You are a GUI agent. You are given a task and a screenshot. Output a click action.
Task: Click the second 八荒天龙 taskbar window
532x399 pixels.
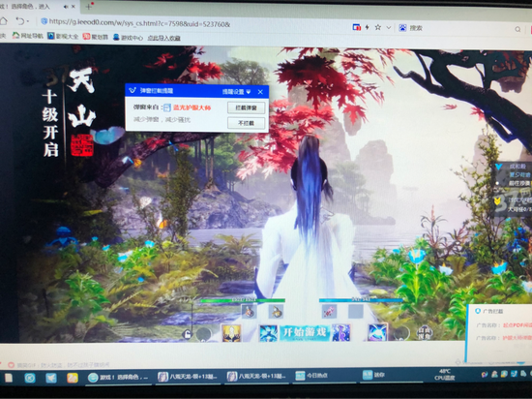tap(257, 376)
